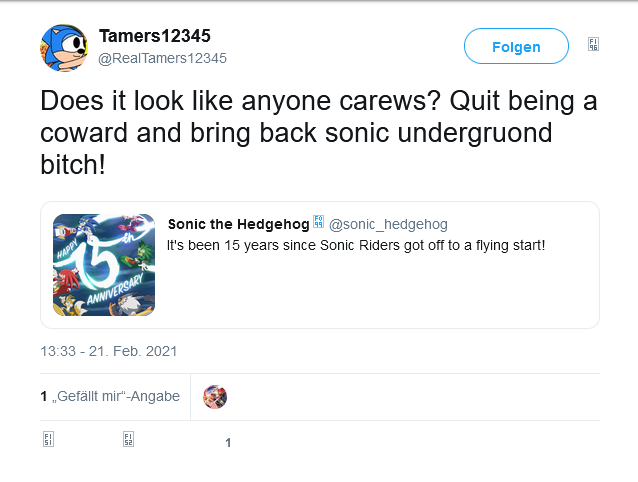Show the "Gefällt mir"-Angabe list
The height and width of the screenshot is (482, 638).
click(110, 396)
